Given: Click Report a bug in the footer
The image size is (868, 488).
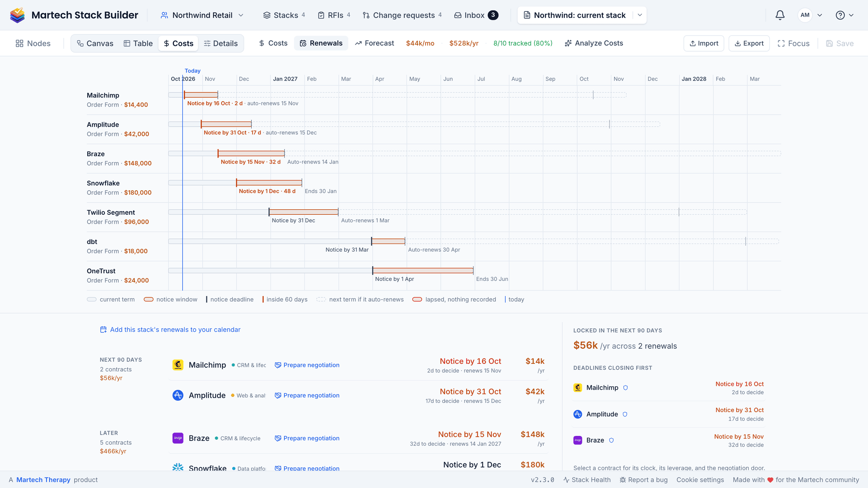Looking at the screenshot, I should (x=644, y=480).
